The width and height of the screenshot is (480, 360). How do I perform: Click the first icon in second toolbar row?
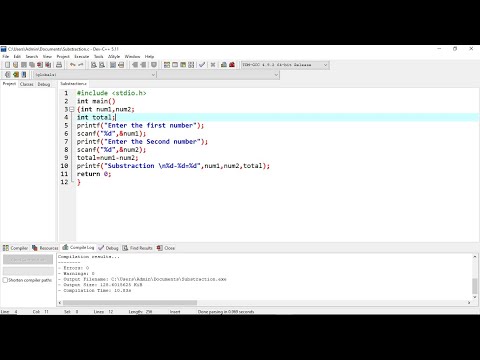(x=7, y=75)
